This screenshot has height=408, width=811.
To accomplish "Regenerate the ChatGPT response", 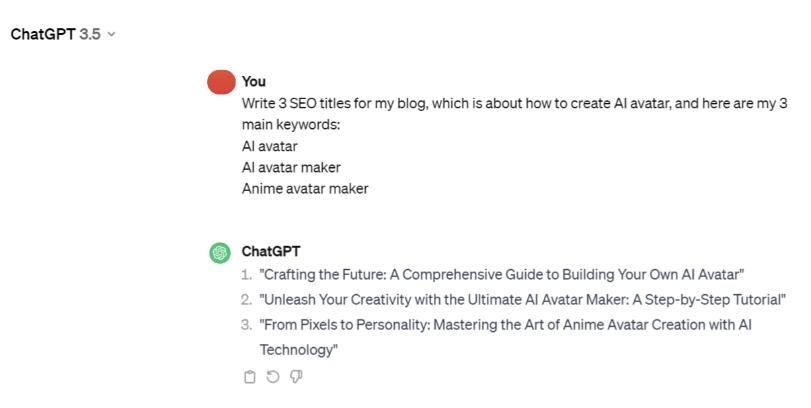I will point(273,377).
